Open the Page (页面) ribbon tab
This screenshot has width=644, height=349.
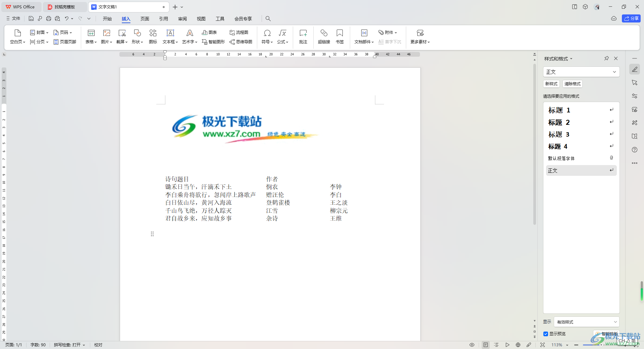145,19
